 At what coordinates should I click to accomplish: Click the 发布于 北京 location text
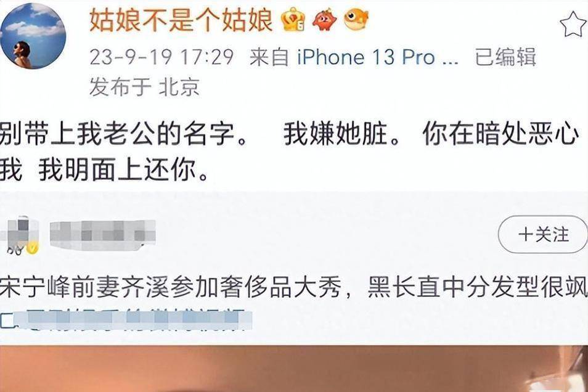[144, 87]
